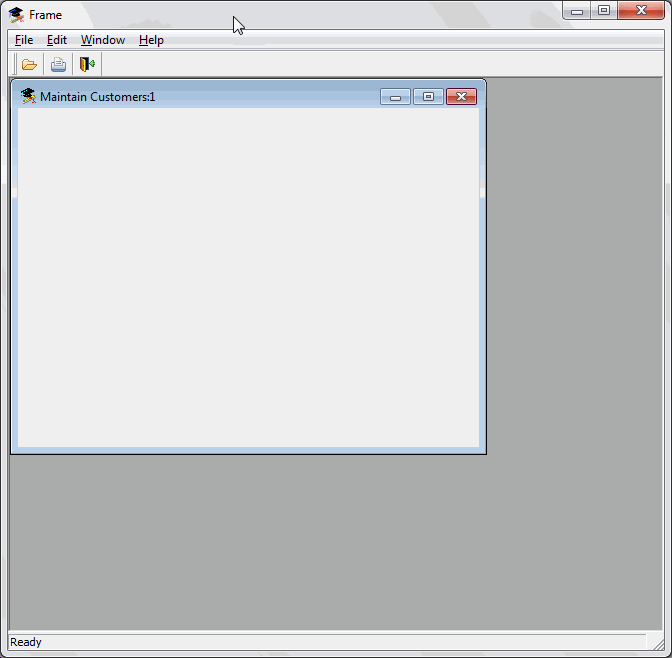Open the File menu
This screenshot has width=672, height=658.
(24, 40)
